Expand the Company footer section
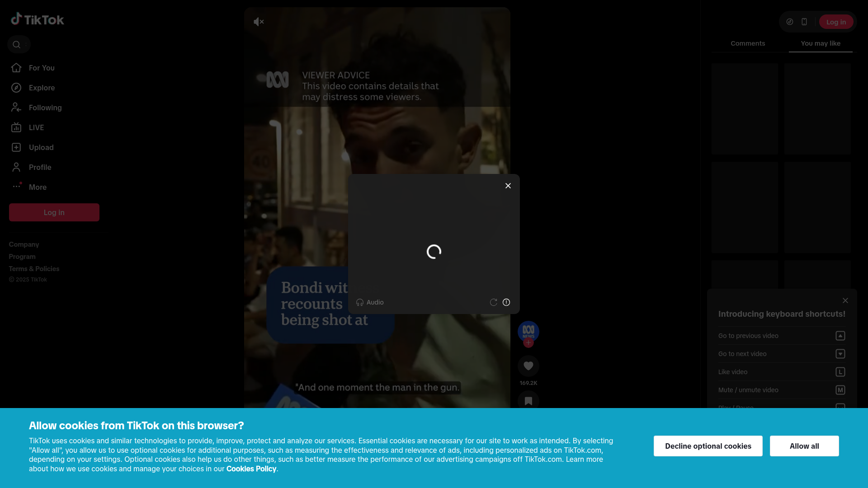Viewport: 868px width, 488px height. 24,244
